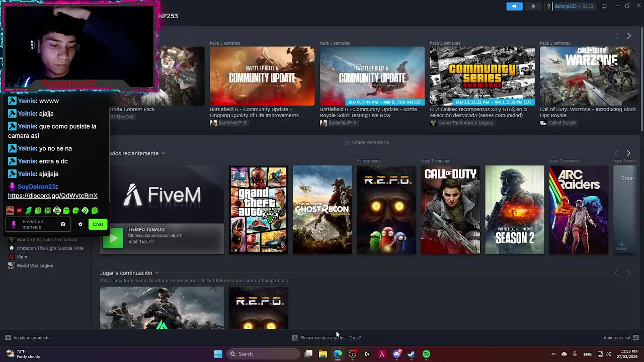Screen dimensions: 644x362
Task: Select Grand Theft Auto V cover
Action: (258, 210)
